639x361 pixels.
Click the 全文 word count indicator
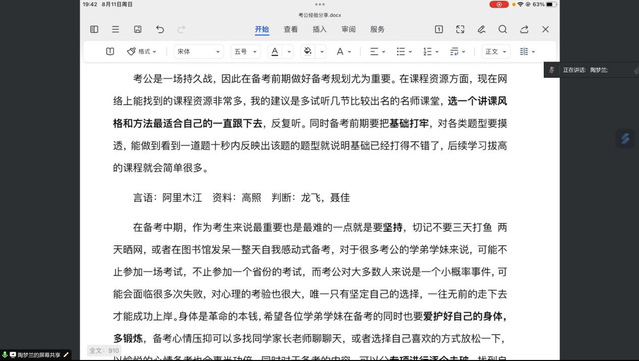click(104, 350)
